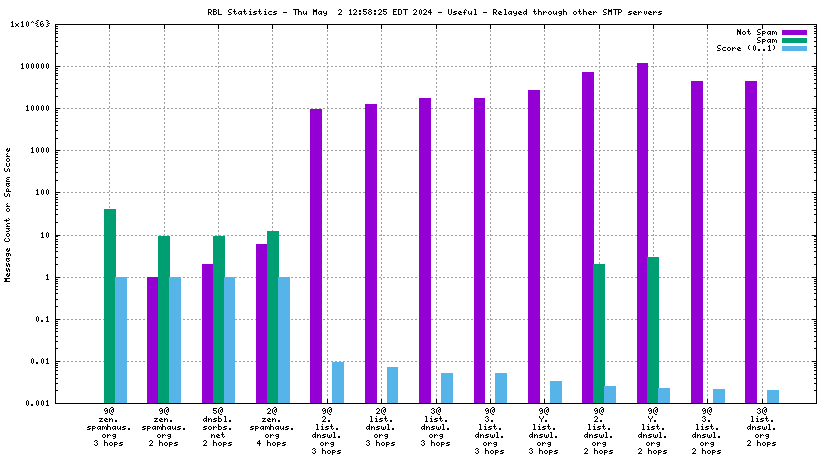832x468 pixels.
Task: Click the purple bar for zen.spamhaus.org 4 hops
Action: pos(261,323)
